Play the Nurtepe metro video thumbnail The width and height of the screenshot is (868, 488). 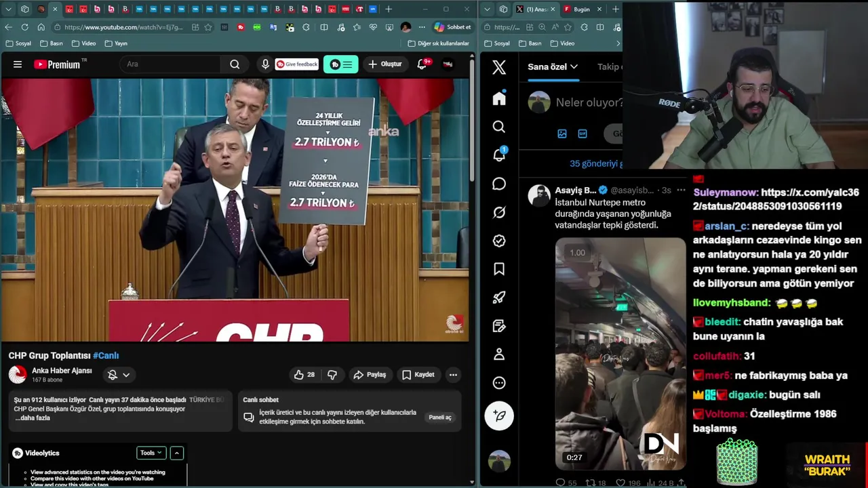coord(620,353)
